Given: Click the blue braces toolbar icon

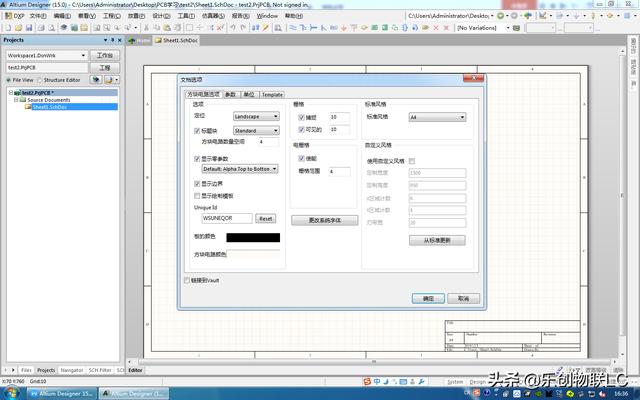Looking at the screenshot, I should pyautogui.click(x=405, y=28).
